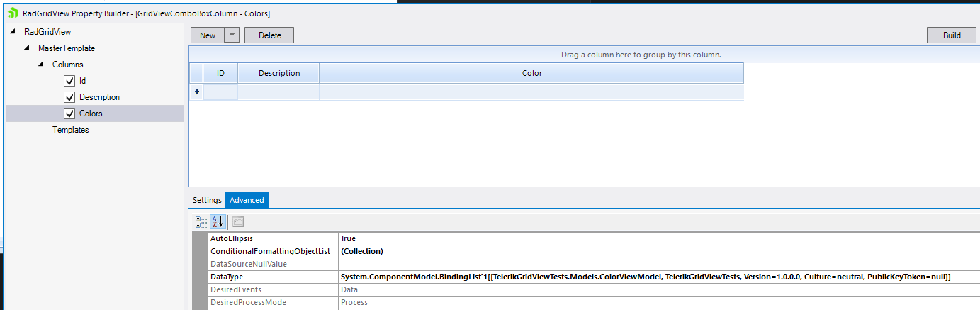Screen dimensions: 980x310
Task: Click the 'Drag a column here' group panel
Action: (585, 55)
